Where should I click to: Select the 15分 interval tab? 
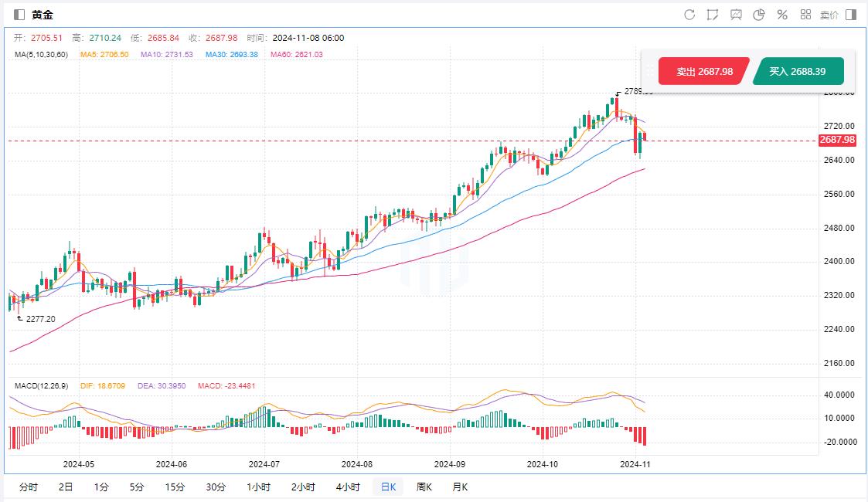coord(175,487)
